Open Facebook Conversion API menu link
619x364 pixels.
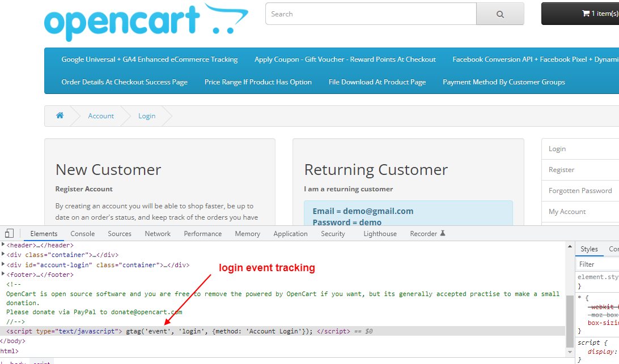click(x=536, y=59)
